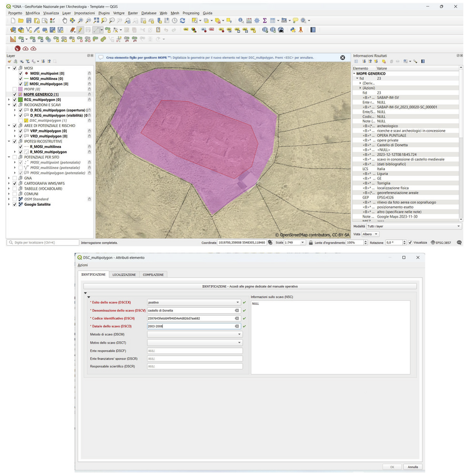Viewport: 469px width, 476px height.
Task: Open the Plugins menu
Action: pos(104,13)
